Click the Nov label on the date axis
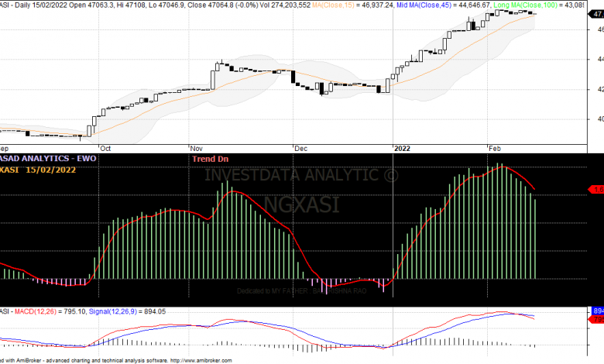 tap(197, 149)
